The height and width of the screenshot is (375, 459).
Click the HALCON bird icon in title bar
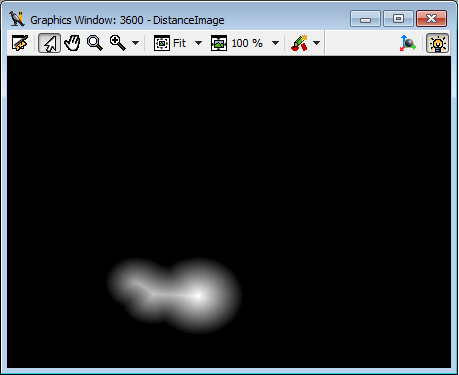tap(17, 19)
